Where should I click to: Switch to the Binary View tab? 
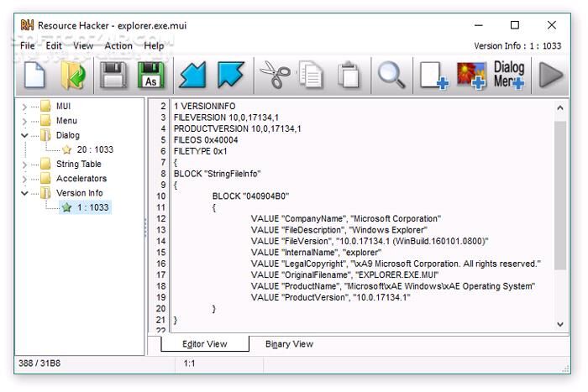(289, 343)
